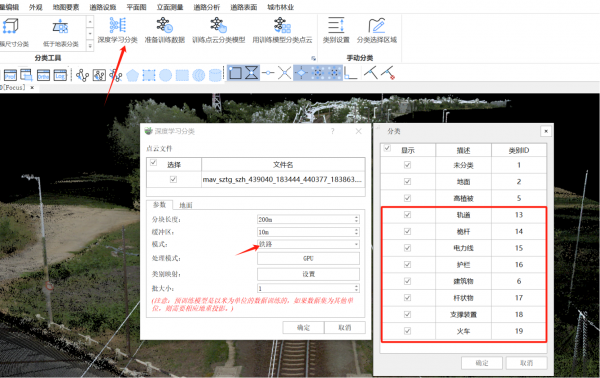Select the polygon selection tool in toolbar
Viewport: 600px width, 378px height.
click(132, 75)
